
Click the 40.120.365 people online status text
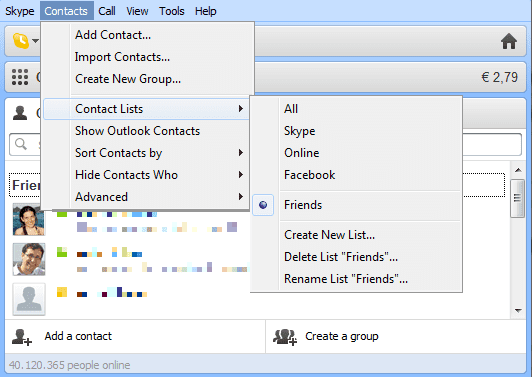click(x=70, y=365)
